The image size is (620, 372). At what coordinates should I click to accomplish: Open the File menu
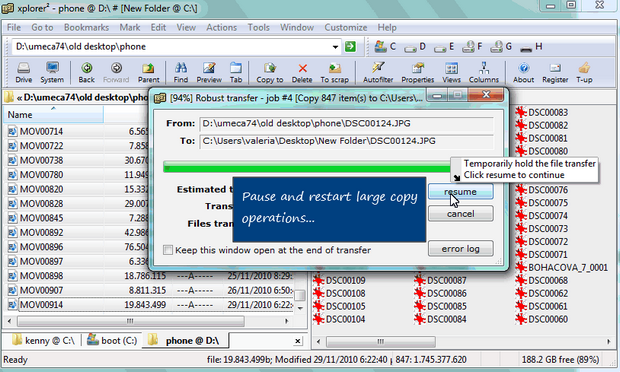[14, 27]
